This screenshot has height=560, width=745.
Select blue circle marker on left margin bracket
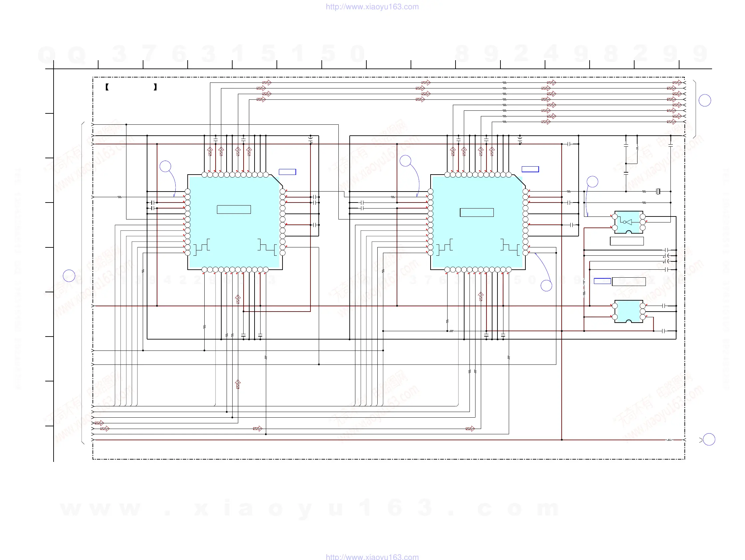[69, 276]
